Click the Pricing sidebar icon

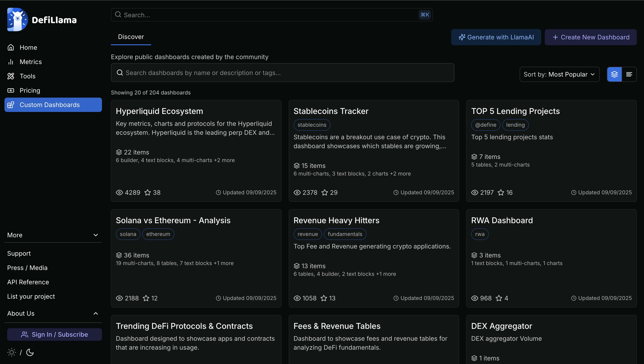click(x=11, y=90)
